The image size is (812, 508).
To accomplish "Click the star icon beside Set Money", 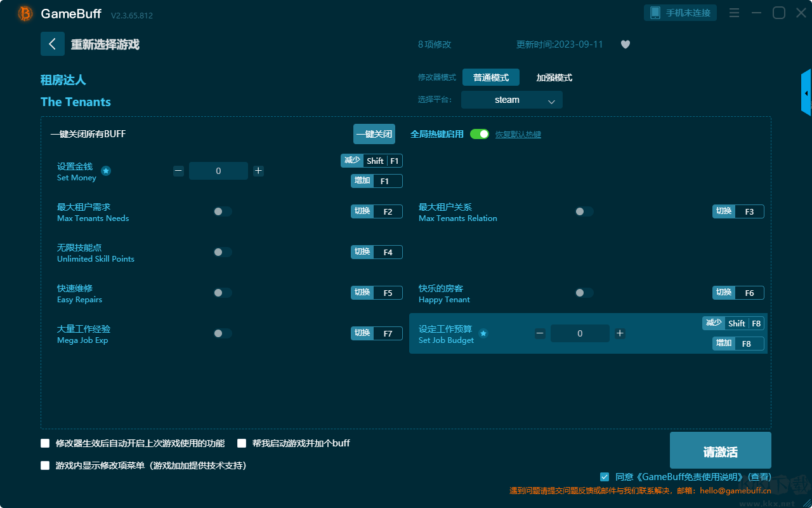I will (106, 171).
